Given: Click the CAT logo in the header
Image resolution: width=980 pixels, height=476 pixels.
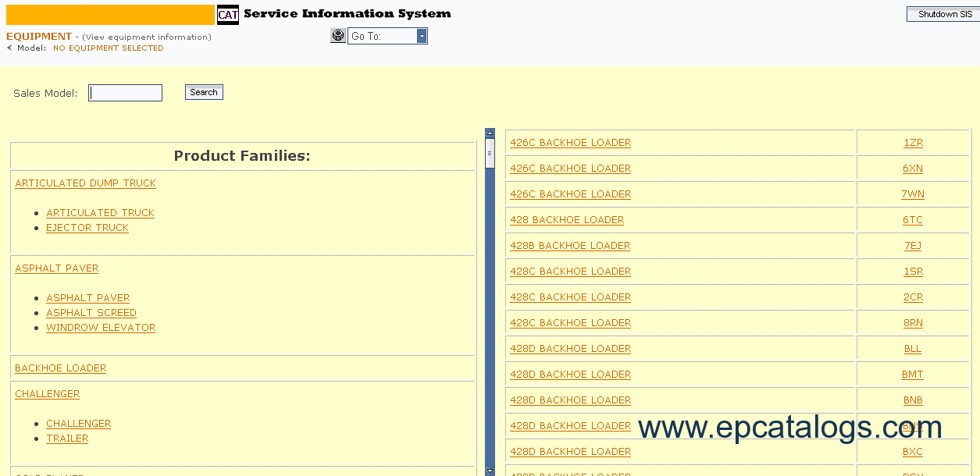Looking at the screenshot, I should (x=228, y=15).
